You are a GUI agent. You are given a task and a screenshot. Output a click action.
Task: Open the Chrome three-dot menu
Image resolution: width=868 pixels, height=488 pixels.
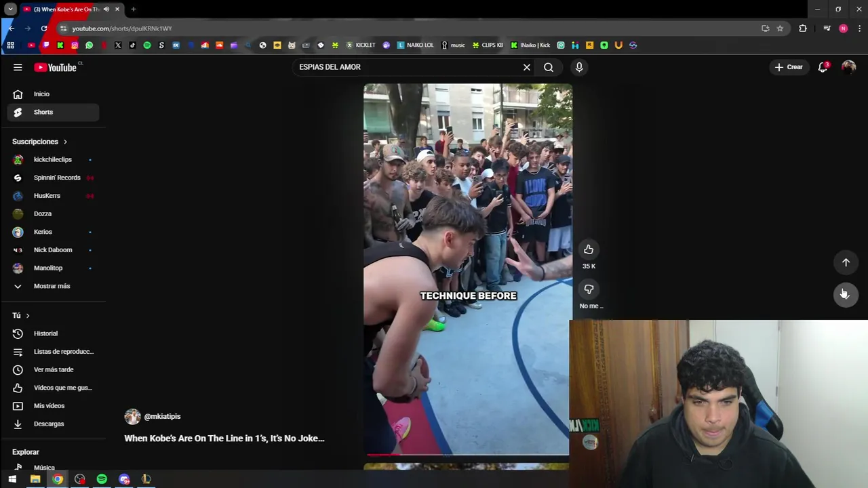click(859, 28)
